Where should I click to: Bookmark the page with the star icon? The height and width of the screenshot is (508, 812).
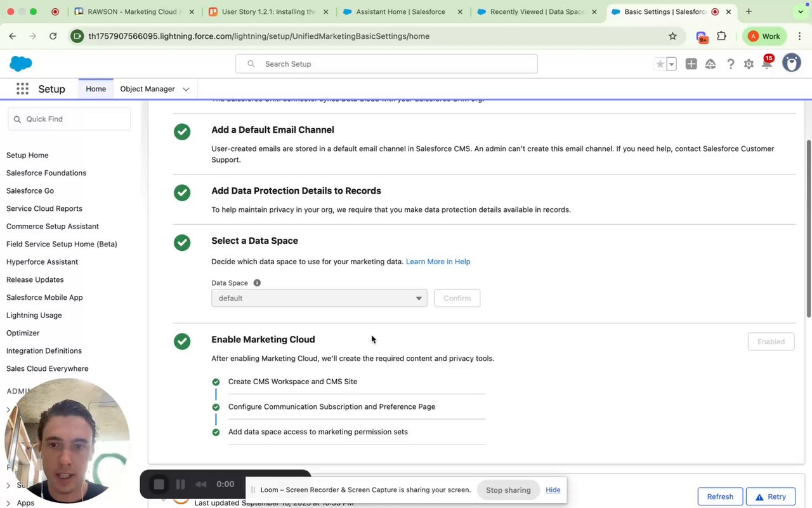coord(672,36)
